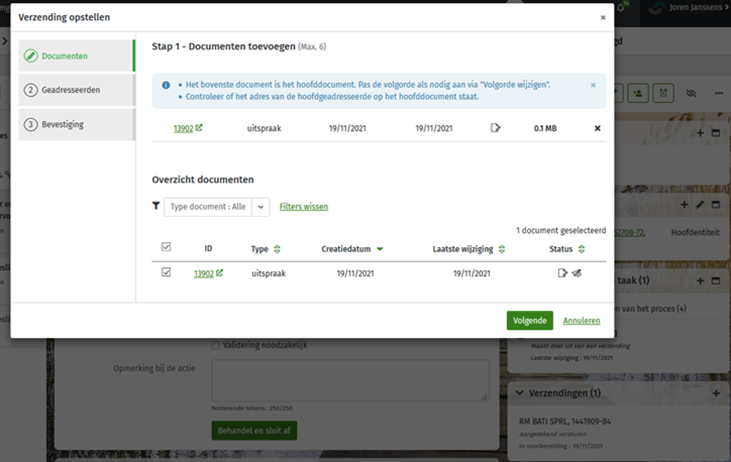The image size is (731, 462).
Task: Open 13902 link in Overzicht documenten table
Action: pos(204,274)
